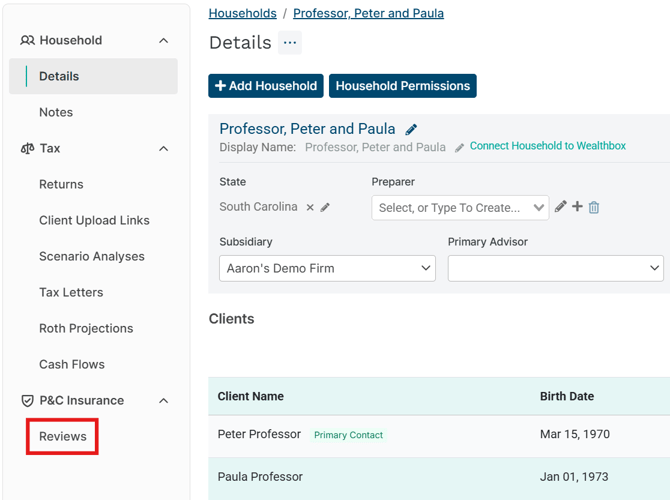Delete the preparer using trash icon

tap(594, 207)
